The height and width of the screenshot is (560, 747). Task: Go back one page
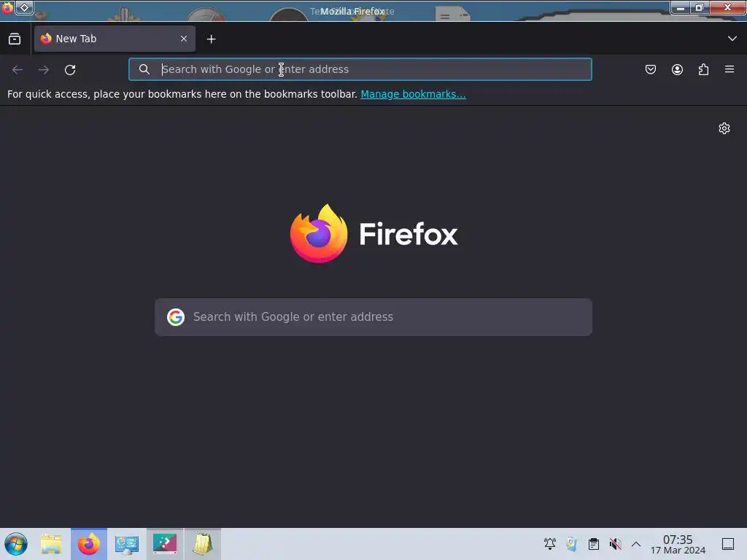18,69
